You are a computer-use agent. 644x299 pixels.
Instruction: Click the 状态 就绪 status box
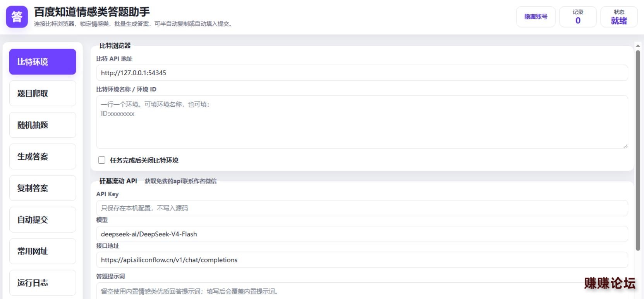(619, 17)
